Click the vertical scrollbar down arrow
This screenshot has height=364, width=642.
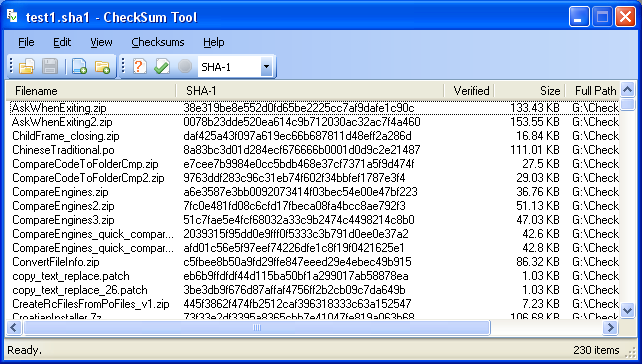pos(627,311)
